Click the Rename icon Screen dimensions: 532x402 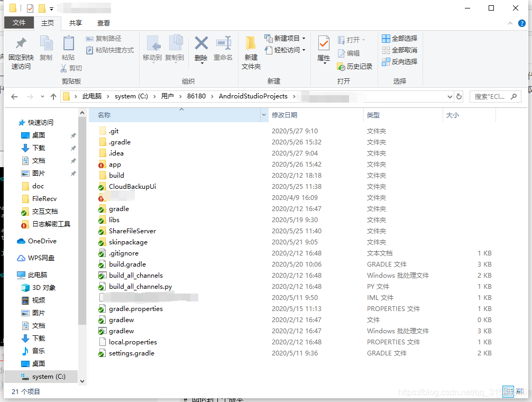(x=223, y=43)
